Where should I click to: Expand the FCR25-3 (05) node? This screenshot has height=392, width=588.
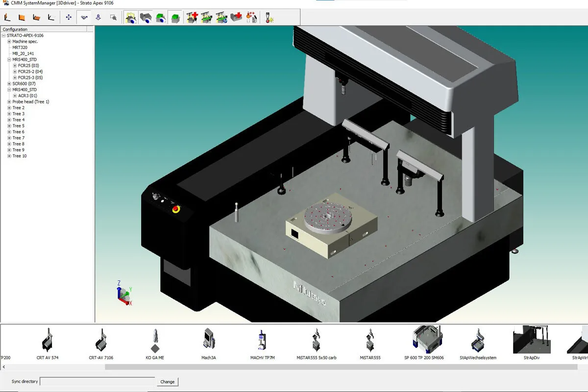tap(15, 77)
